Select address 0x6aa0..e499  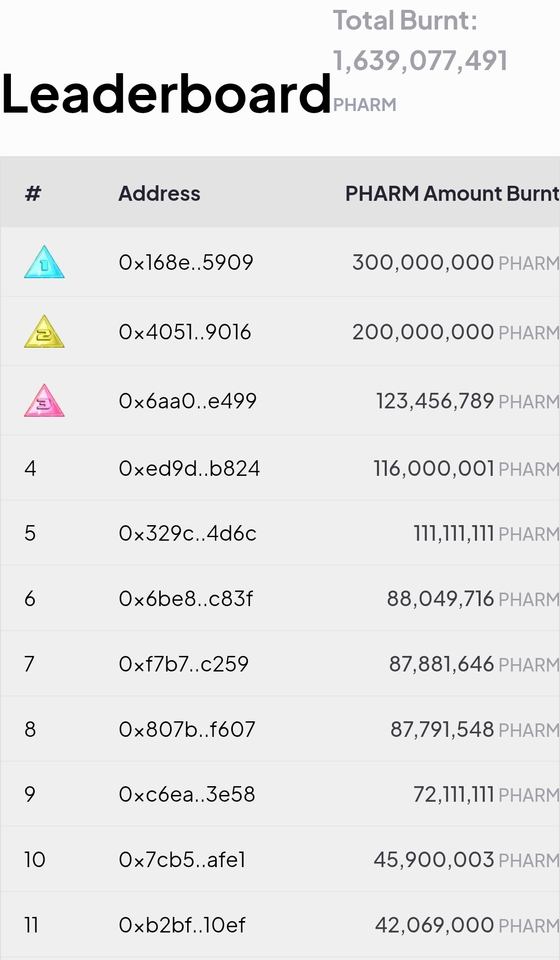click(187, 401)
